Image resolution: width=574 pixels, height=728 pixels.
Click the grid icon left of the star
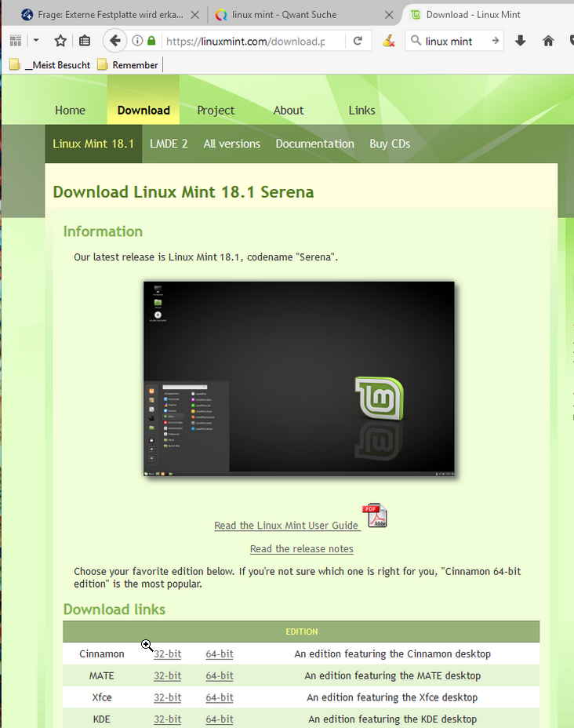16,41
